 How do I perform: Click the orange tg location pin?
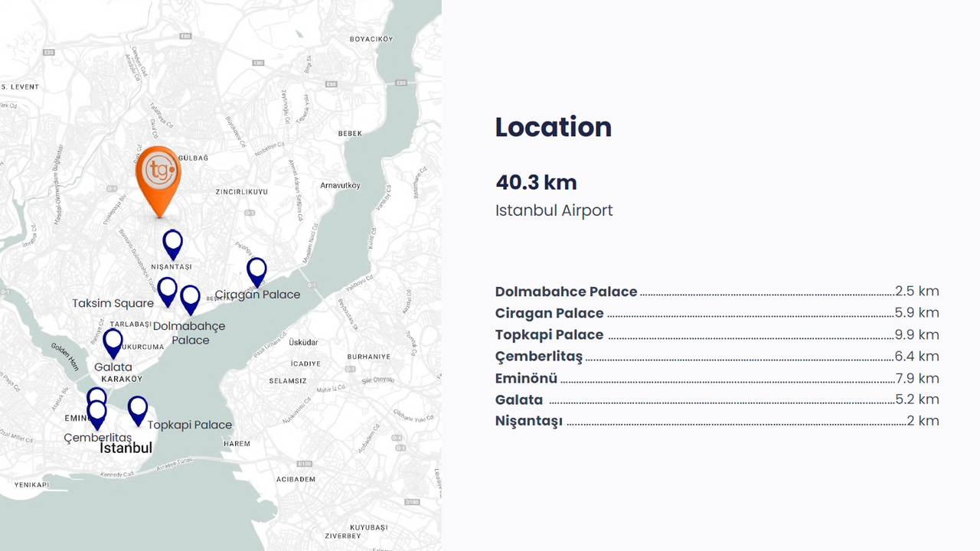tap(158, 173)
